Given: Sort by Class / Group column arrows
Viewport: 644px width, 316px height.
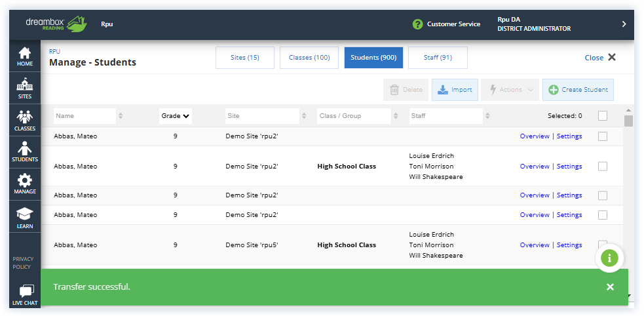Looking at the screenshot, I should click(396, 116).
